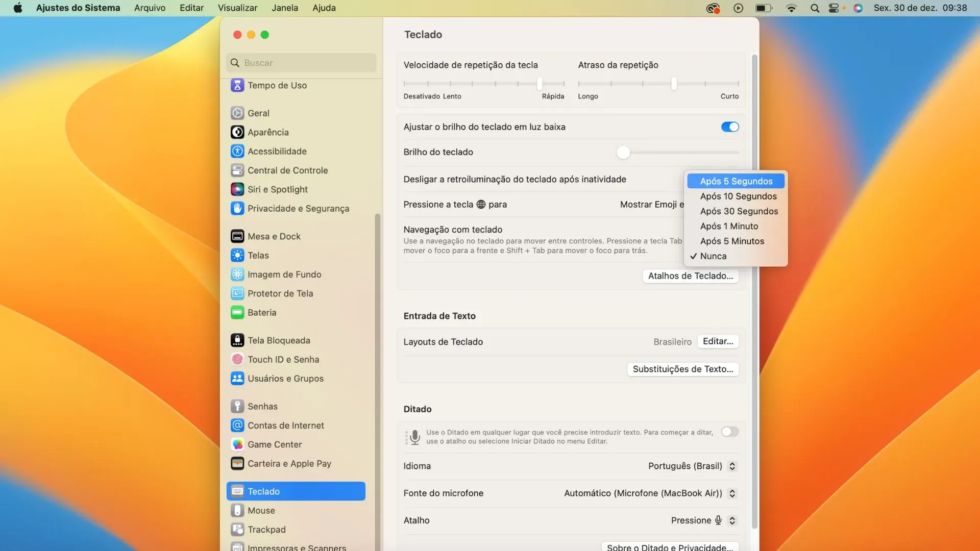
Task: Click inside the Buscar search field
Action: [x=301, y=62]
